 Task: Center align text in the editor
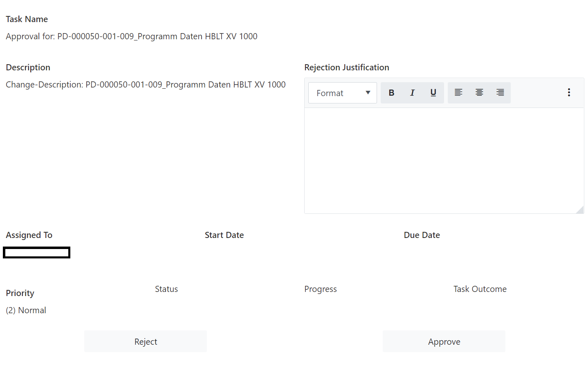479,93
